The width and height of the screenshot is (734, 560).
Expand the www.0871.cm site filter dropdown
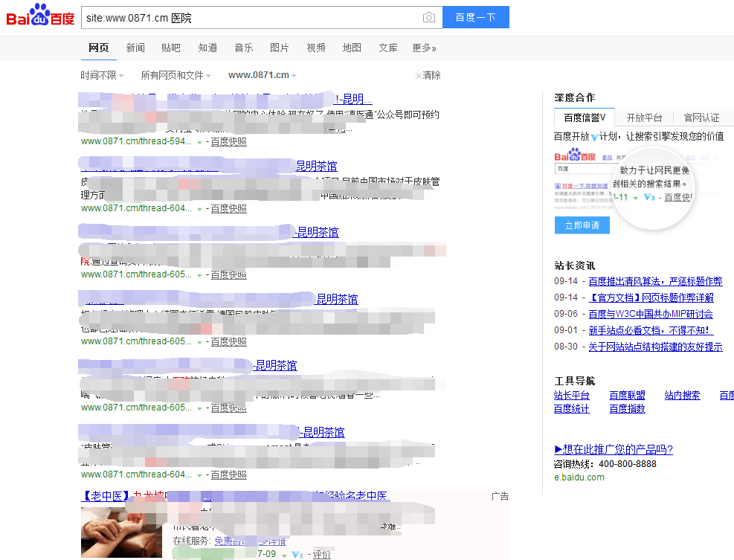(259, 74)
